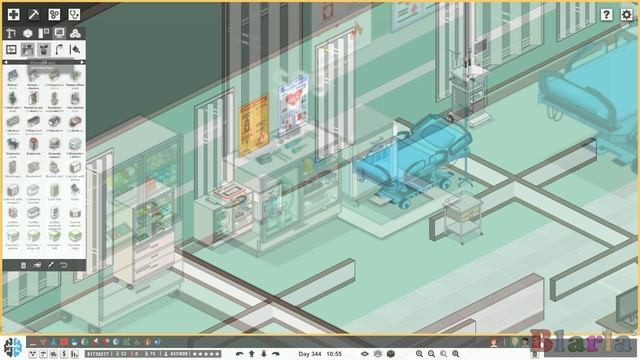The height and width of the screenshot is (360, 640).
Task: Open the bar chart statistics button
Action: 74,354
